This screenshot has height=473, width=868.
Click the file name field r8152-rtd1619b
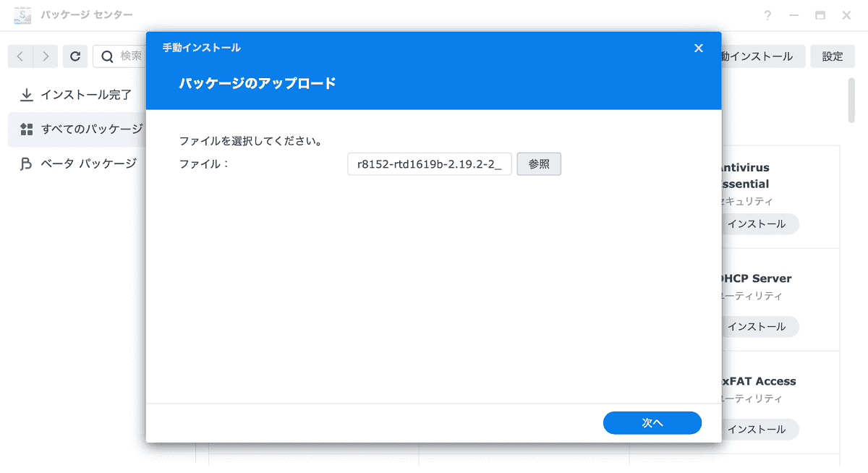click(430, 164)
